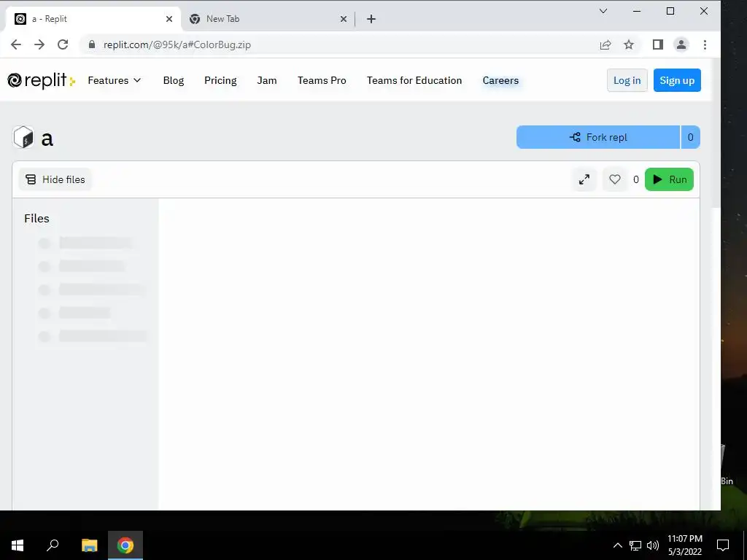Open File Explorer from taskbar
The height and width of the screenshot is (560, 747).
[89, 545]
